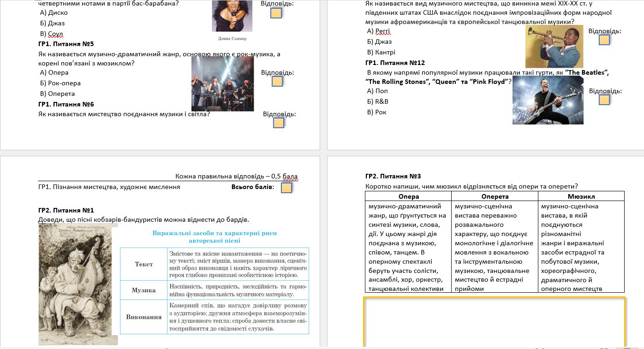
Task: Click the option В) Кантрі
Action: point(381,52)
